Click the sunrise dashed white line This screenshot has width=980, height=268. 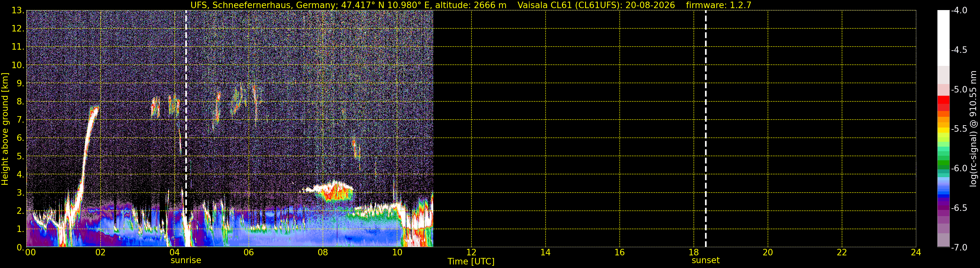[x=186, y=128]
